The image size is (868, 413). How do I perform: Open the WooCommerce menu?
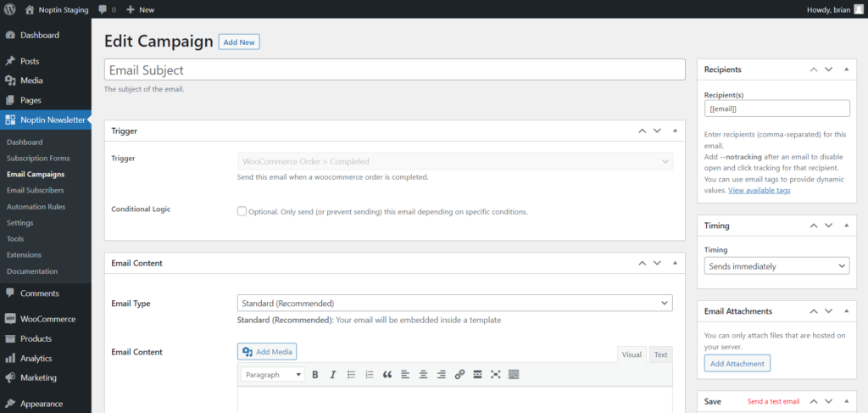46,319
